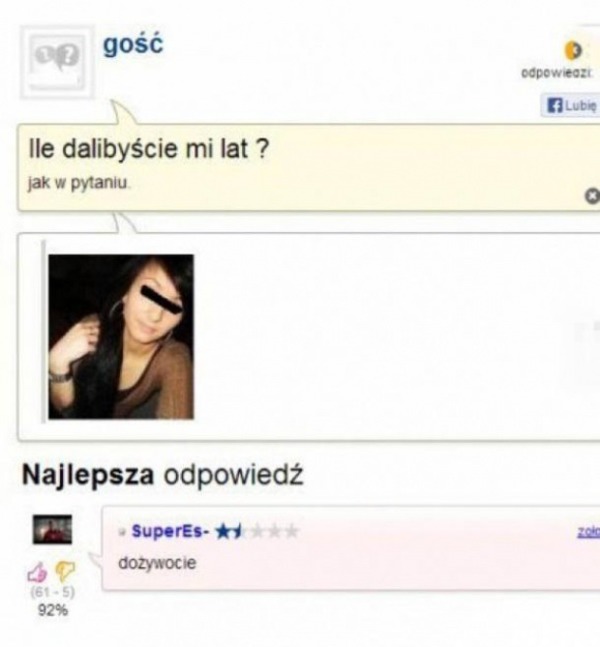Select the answer text dożywocie
This screenshot has height=647, width=600.
pyautogui.click(x=157, y=563)
